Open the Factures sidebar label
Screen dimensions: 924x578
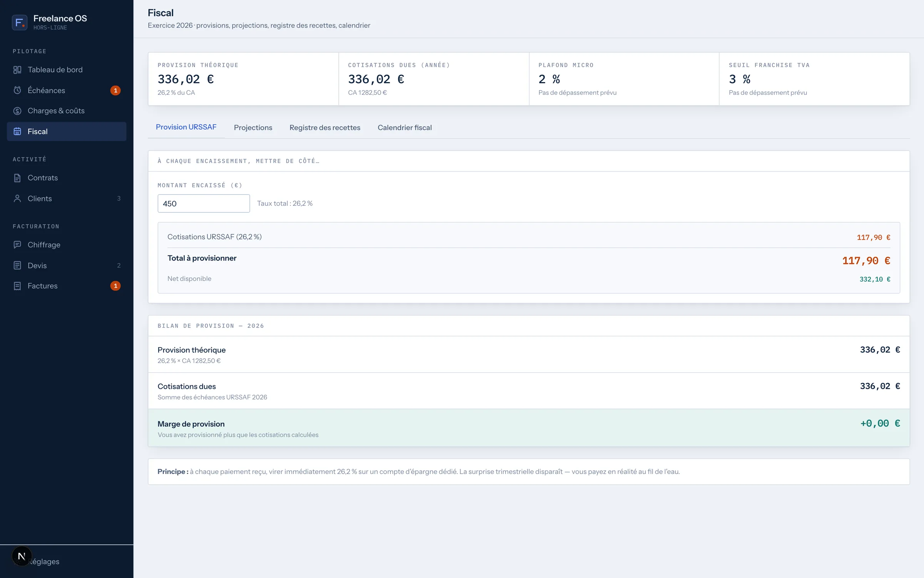click(x=42, y=286)
